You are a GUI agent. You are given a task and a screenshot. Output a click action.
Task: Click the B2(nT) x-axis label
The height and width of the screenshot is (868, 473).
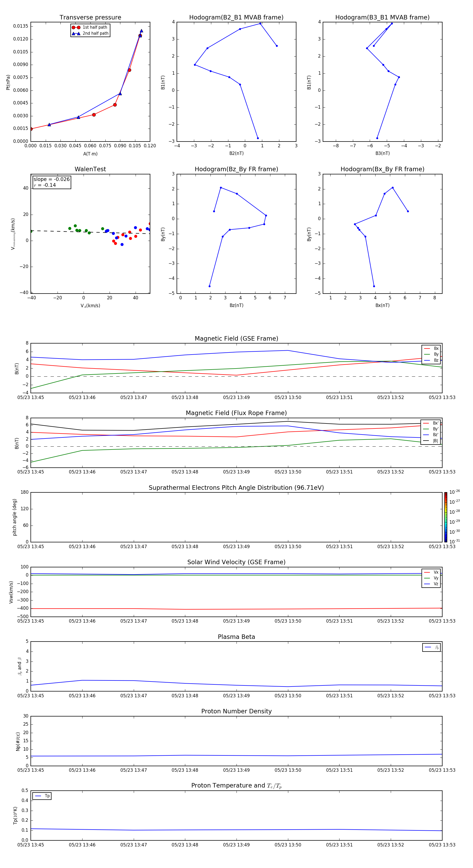pos(236,153)
